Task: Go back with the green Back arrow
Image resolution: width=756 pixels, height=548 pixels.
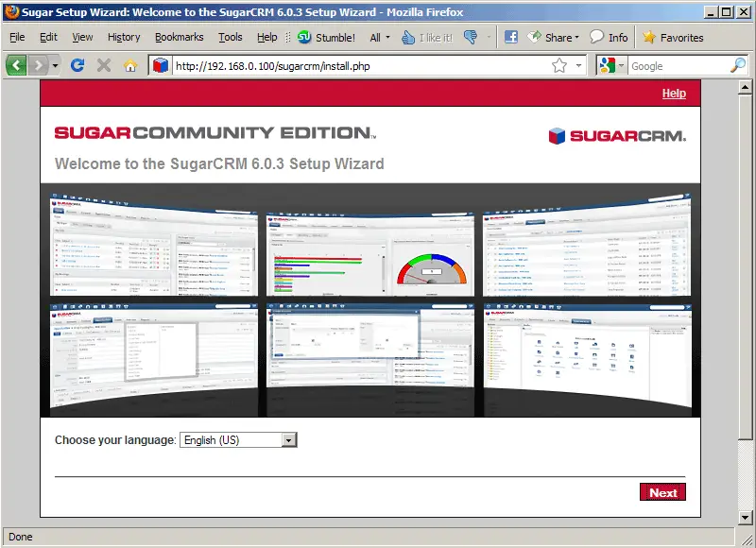Action: tap(16, 65)
